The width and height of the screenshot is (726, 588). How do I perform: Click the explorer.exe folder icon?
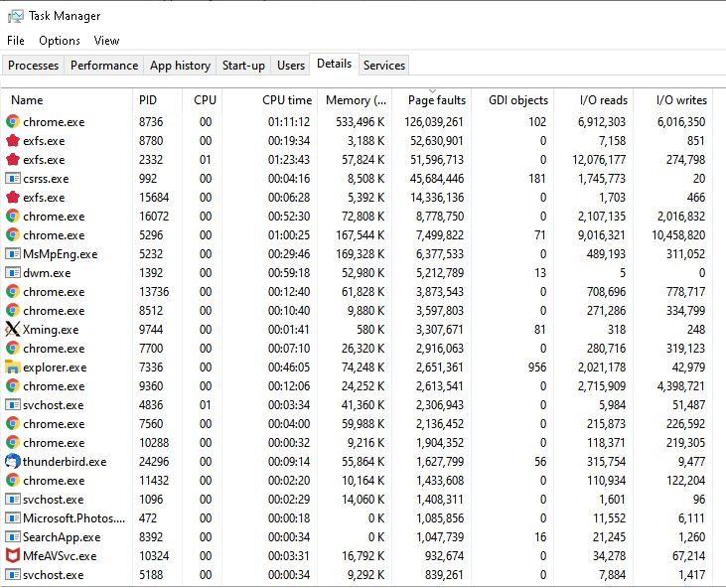click(13, 367)
